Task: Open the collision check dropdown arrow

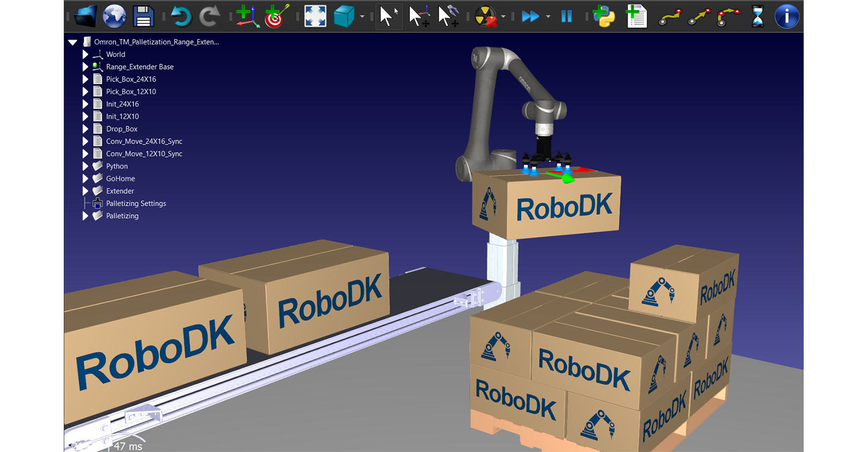Action: click(x=504, y=17)
